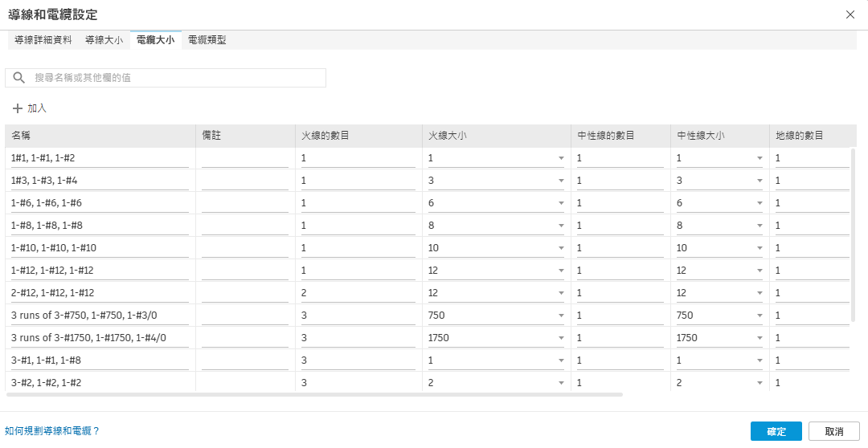
Task: Click the 確定 button
Action: (x=776, y=431)
